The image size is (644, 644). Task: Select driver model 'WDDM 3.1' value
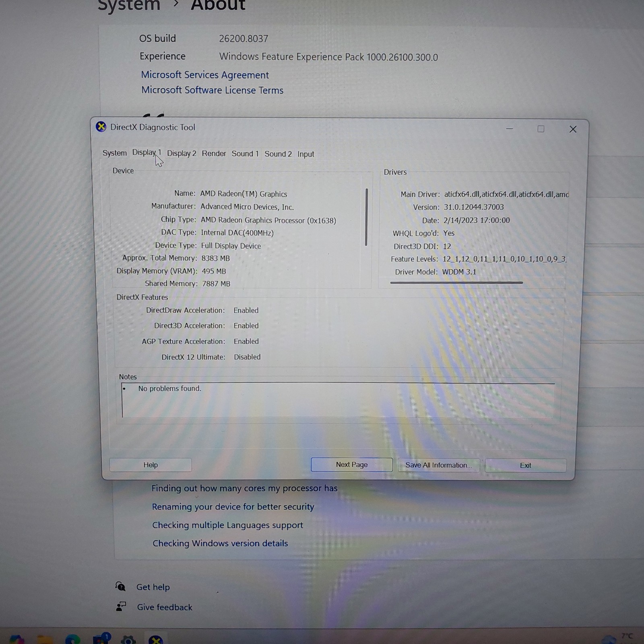pos(459,272)
